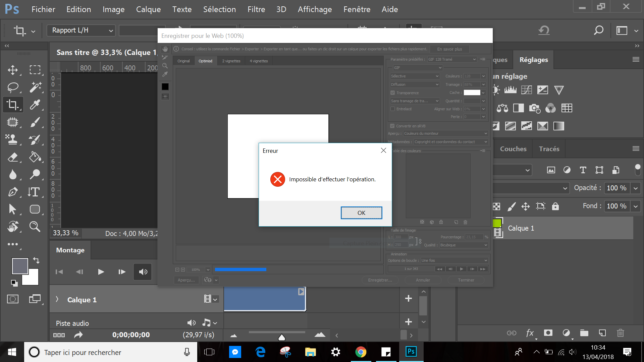
Task: Select the Rectangular Marquee tool
Action: pyautogui.click(x=35, y=70)
